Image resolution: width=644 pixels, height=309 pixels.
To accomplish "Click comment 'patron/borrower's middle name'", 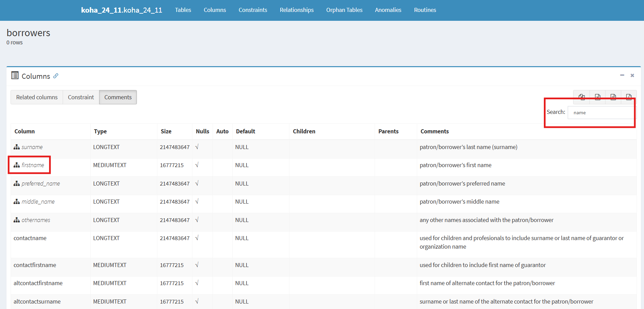I will tap(459, 202).
